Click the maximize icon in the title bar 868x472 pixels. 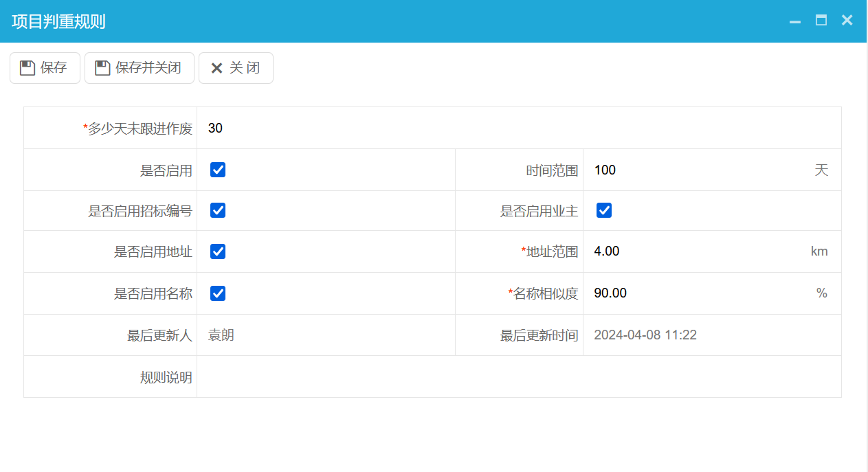(821, 21)
